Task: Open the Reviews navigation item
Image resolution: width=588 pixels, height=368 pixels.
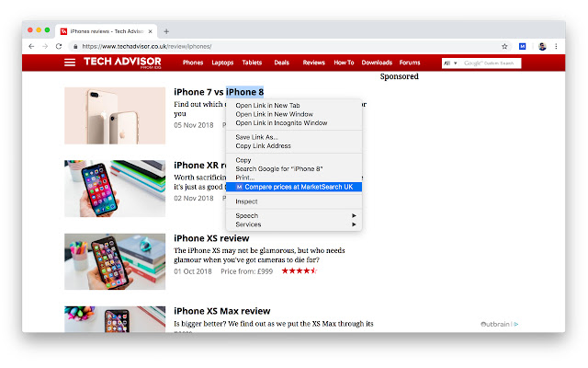Action: (313, 63)
